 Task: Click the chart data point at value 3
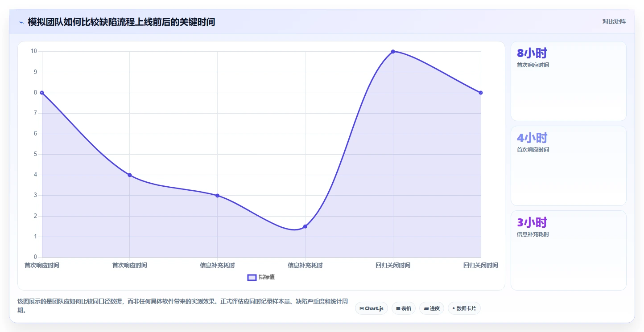click(217, 196)
